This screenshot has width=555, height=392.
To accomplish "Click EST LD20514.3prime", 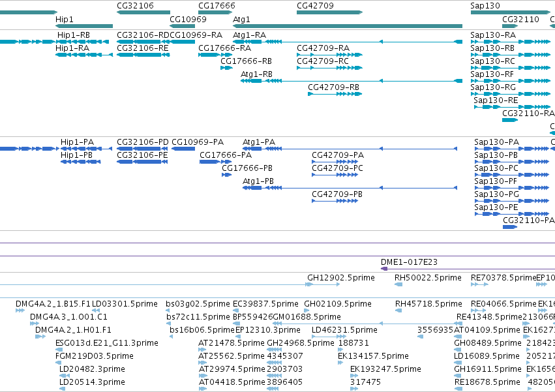I will (92, 382).
